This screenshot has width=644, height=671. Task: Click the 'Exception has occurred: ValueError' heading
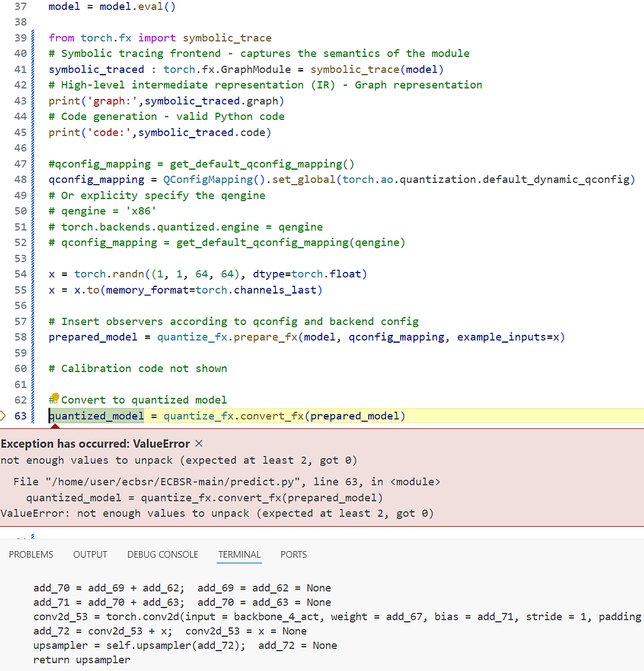[95, 444]
